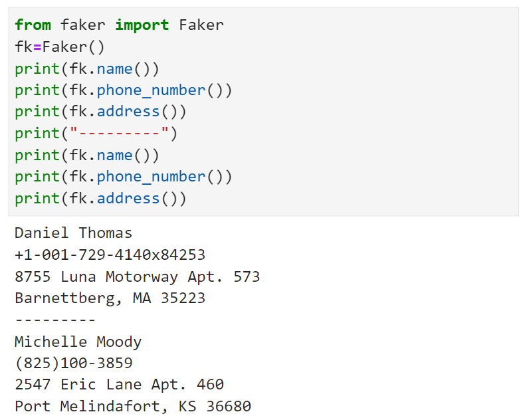Click the red dashed string literal
This screenshot has height=420, width=529.
point(119,132)
